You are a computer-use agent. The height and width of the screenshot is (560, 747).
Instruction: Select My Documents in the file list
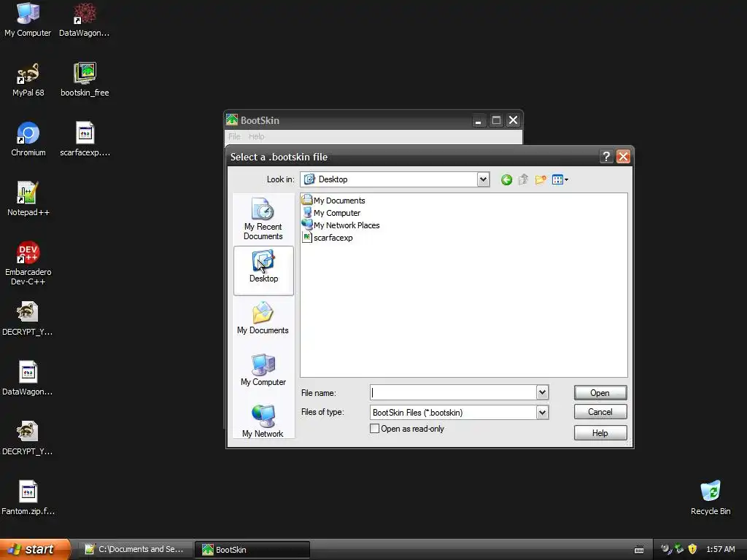click(333, 201)
